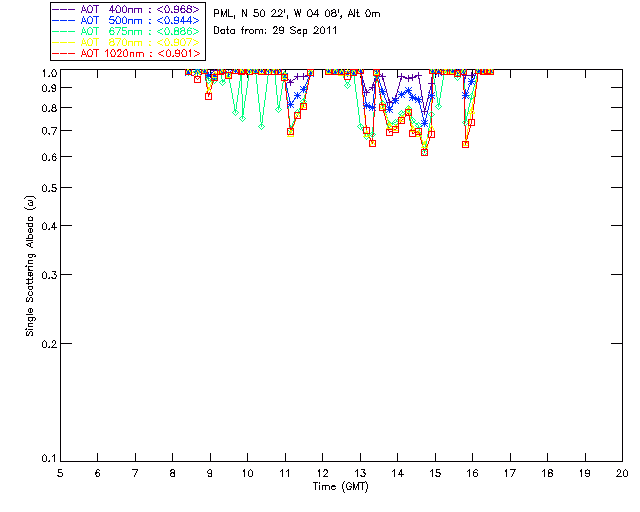Click the y-axis label 0.9
640x512 pixels.
(x=49, y=88)
